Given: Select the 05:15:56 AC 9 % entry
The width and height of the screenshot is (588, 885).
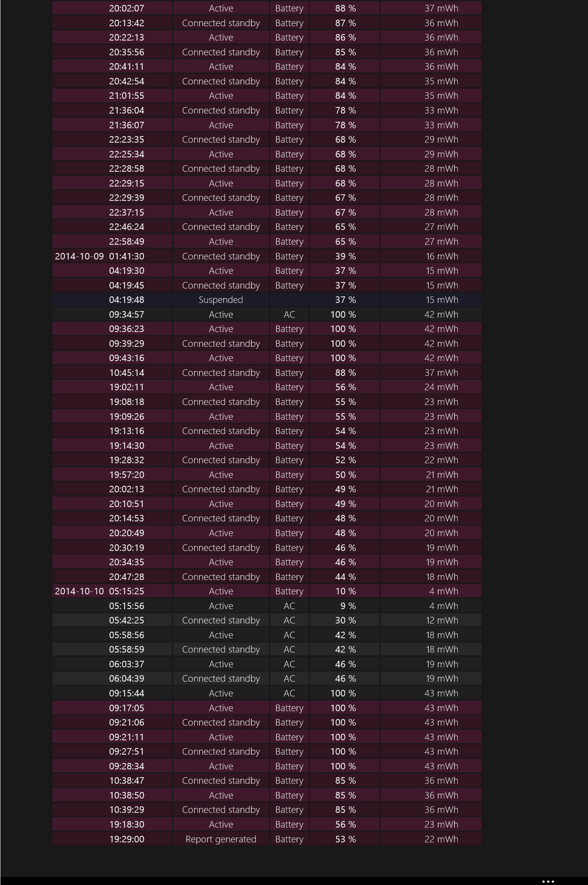Looking at the screenshot, I should click(267, 606).
